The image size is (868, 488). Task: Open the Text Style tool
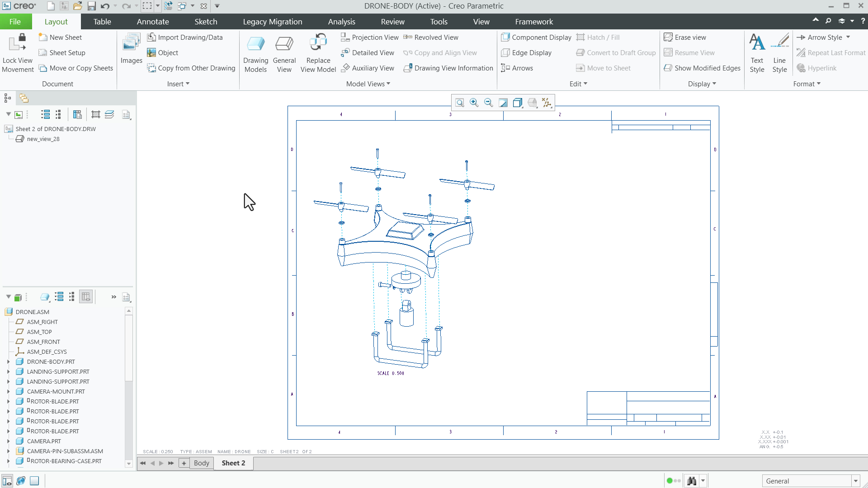coord(757,53)
